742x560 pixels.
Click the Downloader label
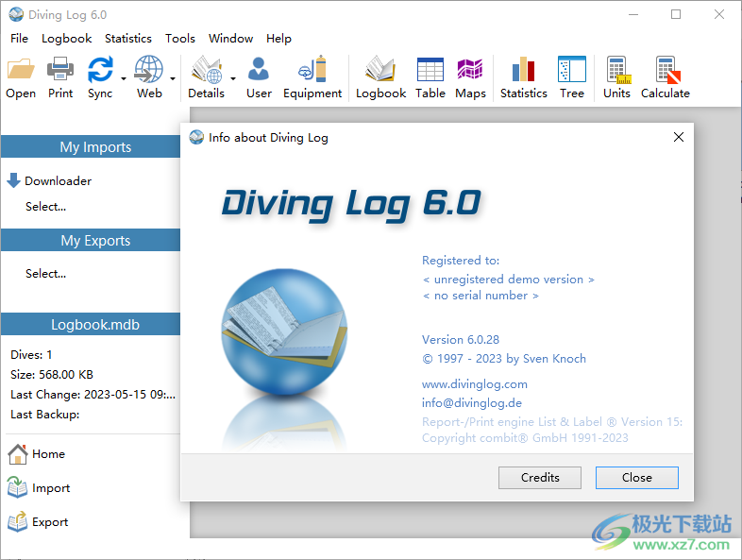tap(59, 181)
